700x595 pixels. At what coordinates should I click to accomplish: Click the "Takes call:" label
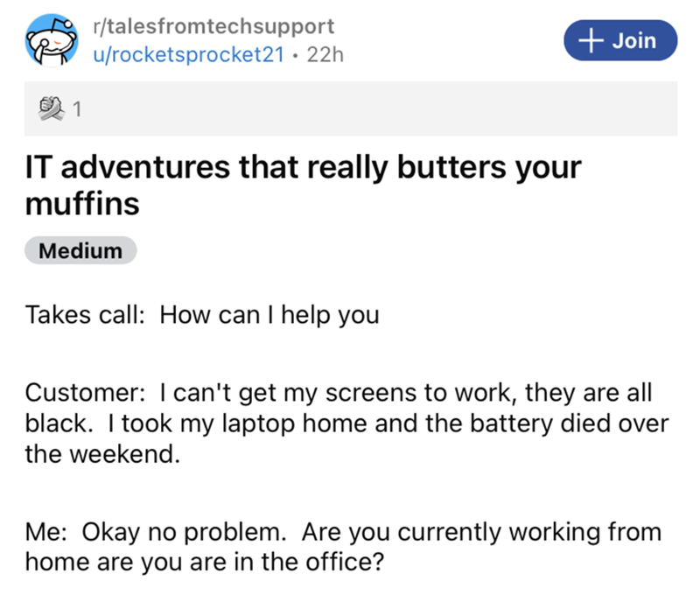pos(84,315)
